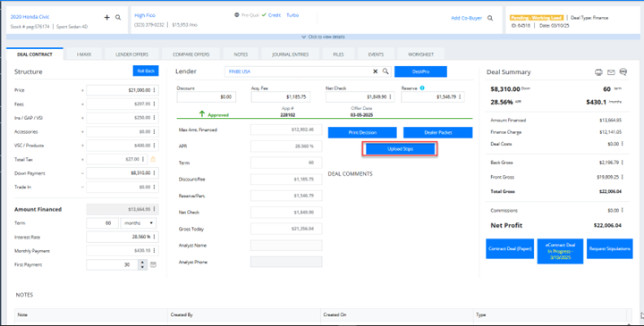Click the plus icon beside 2020 Honda Civic
The image size is (644, 326).
[106, 17]
